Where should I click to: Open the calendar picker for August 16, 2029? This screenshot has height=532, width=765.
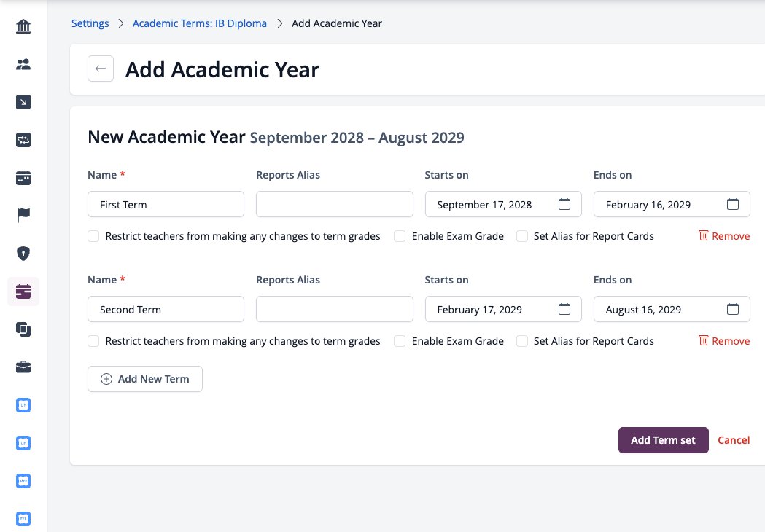click(x=732, y=309)
